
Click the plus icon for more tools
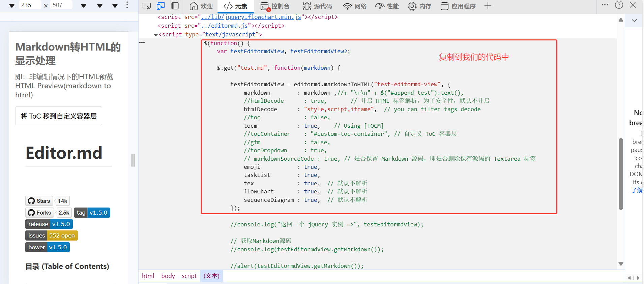click(488, 6)
